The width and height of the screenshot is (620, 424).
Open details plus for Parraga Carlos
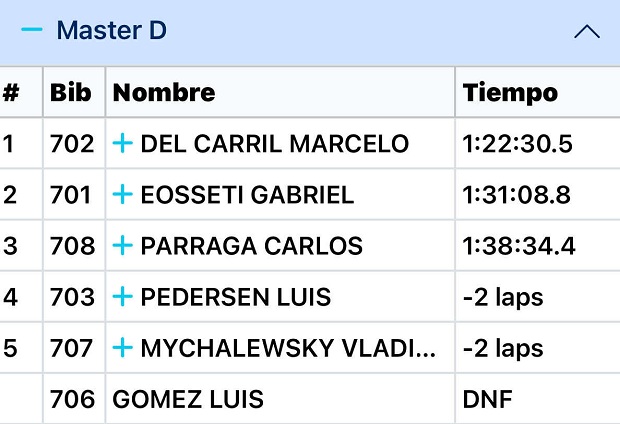click(x=122, y=246)
